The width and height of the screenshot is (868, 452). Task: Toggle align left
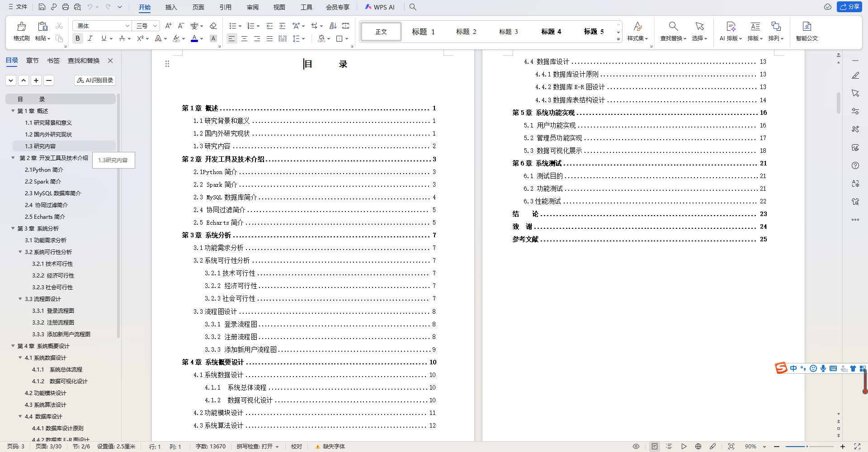pos(231,38)
